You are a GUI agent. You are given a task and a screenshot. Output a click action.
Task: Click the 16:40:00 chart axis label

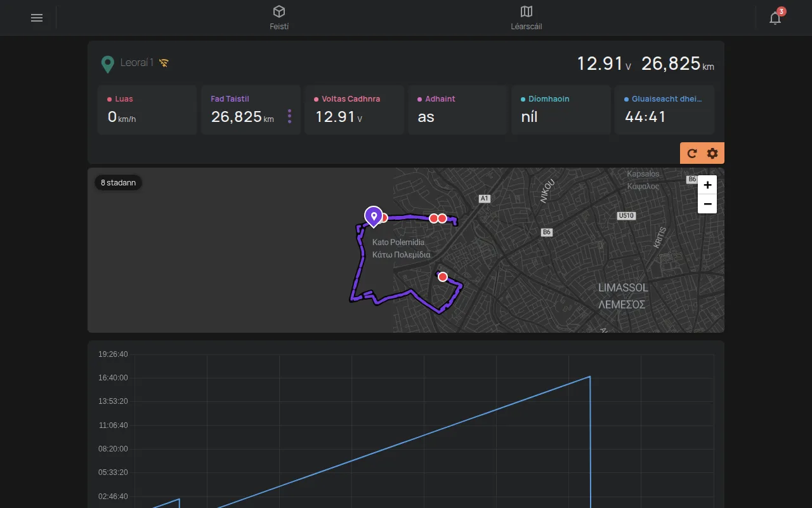pyautogui.click(x=113, y=378)
